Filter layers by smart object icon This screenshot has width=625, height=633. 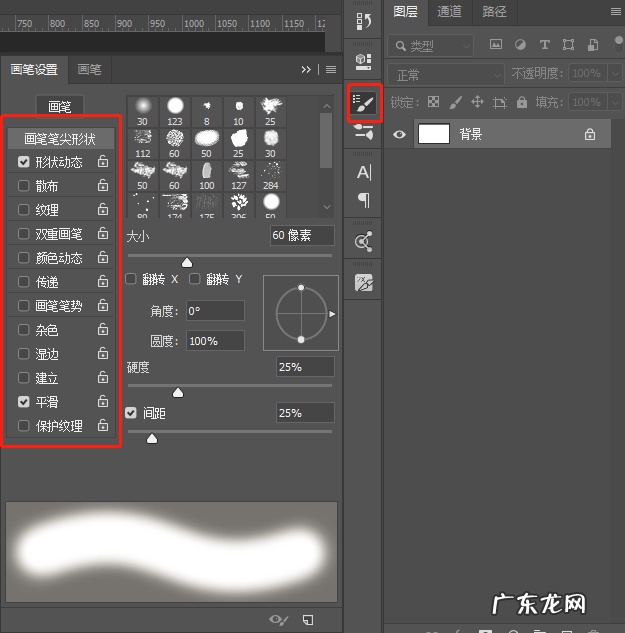(x=593, y=45)
